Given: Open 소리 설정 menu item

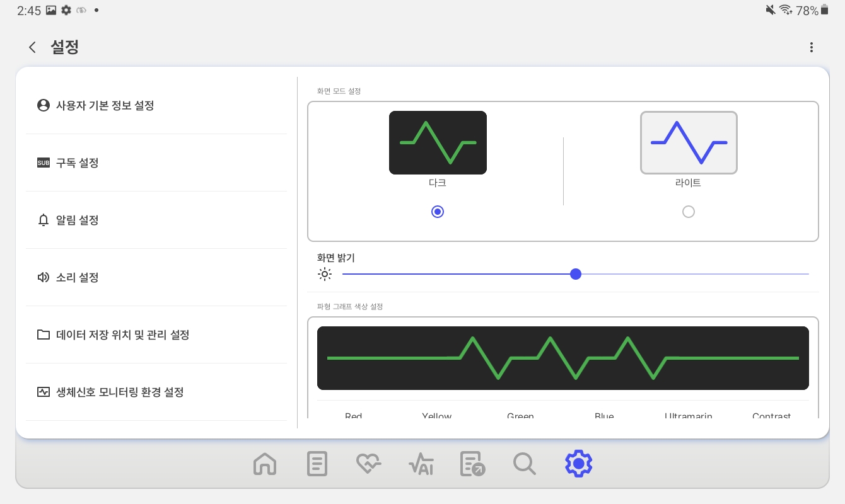Looking at the screenshot, I should tap(156, 277).
